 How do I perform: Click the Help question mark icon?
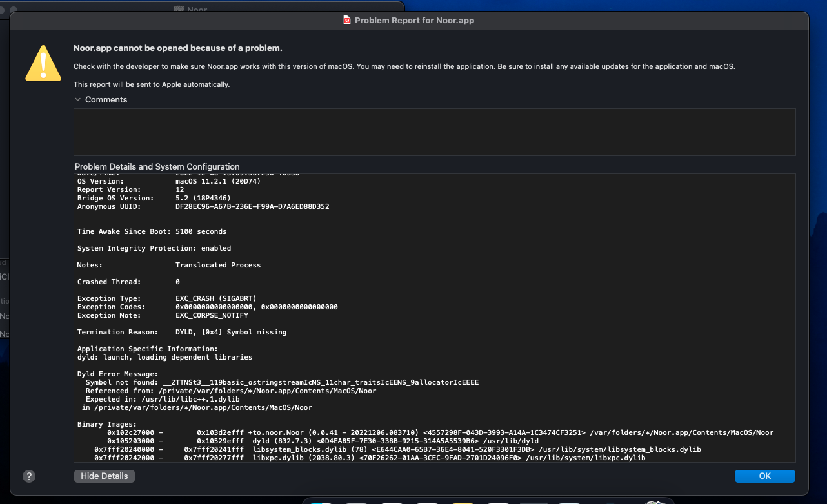point(28,476)
